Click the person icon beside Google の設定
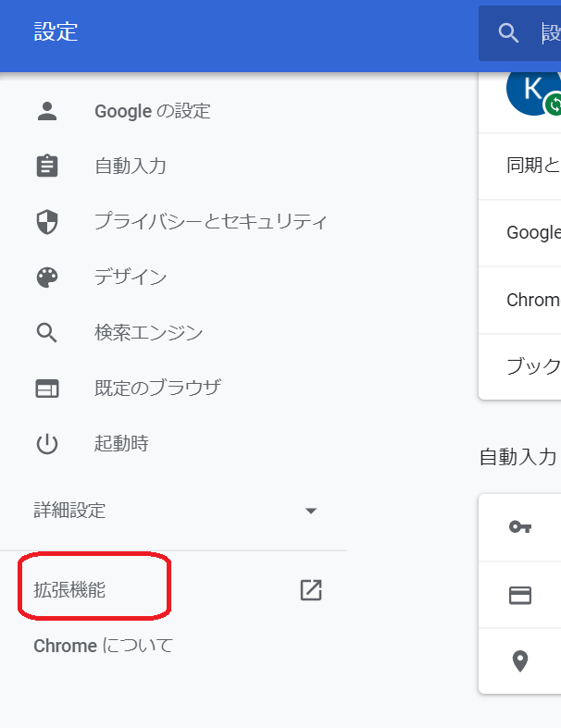561x728 pixels. (x=47, y=111)
